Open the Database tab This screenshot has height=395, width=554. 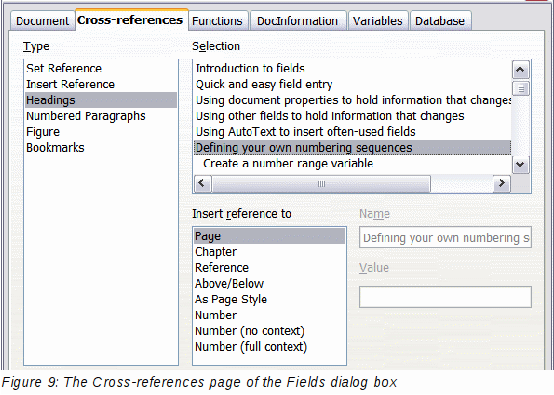[440, 21]
